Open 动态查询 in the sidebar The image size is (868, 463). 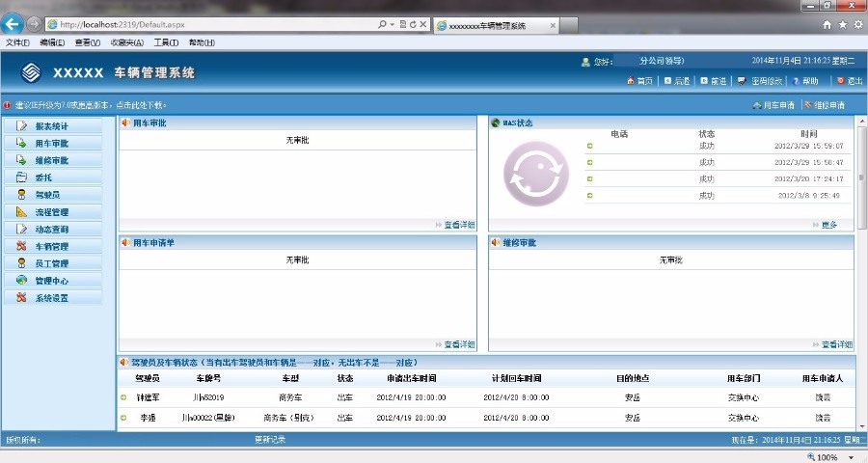(x=53, y=229)
